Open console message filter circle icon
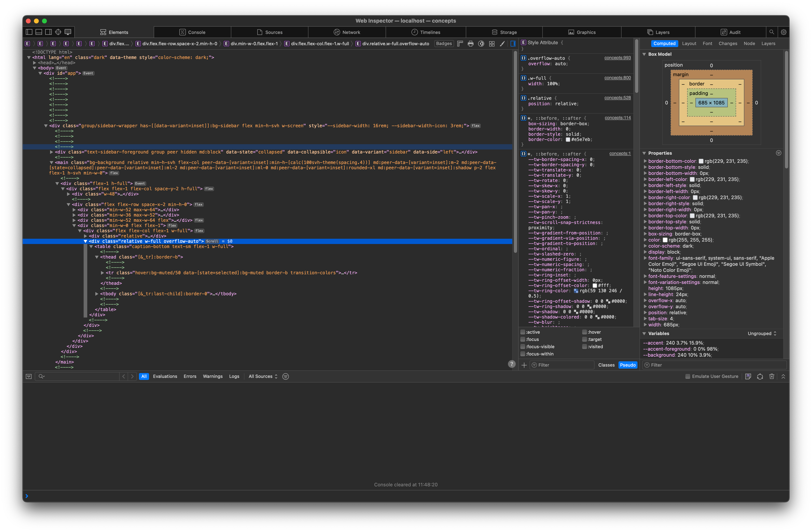812x532 pixels. click(286, 376)
